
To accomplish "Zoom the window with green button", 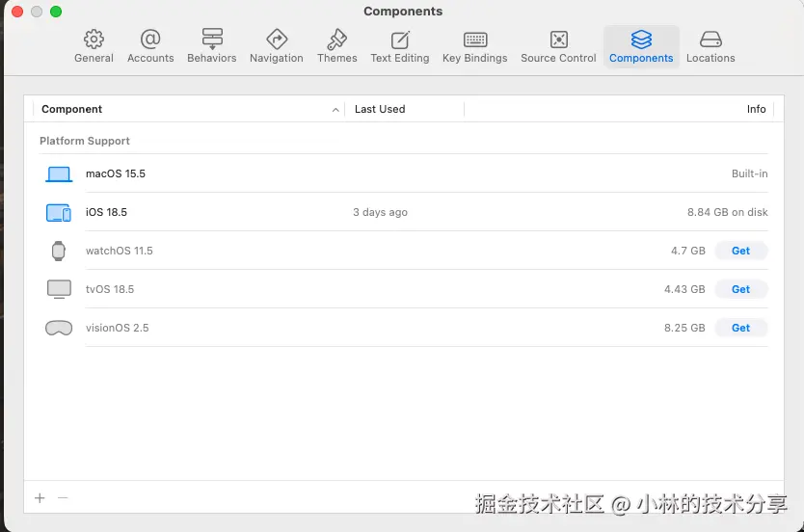I will tap(56, 12).
